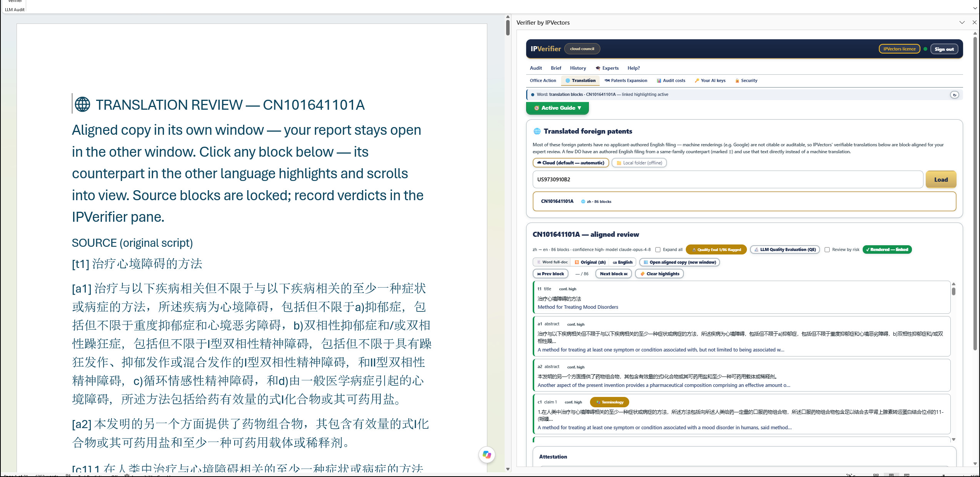The height and width of the screenshot is (477, 980).
Task: Click Quality Eval 1/86 flagged badge
Action: [716, 249]
